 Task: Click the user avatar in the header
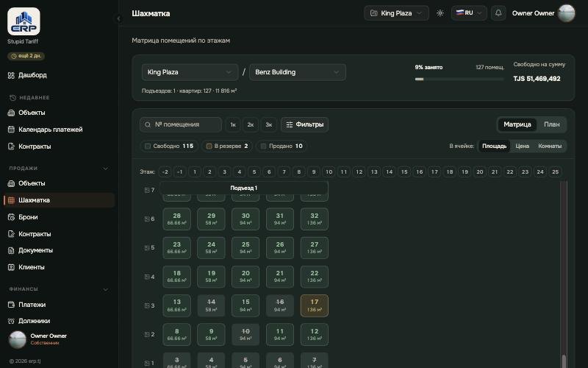click(x=566, y=13)
